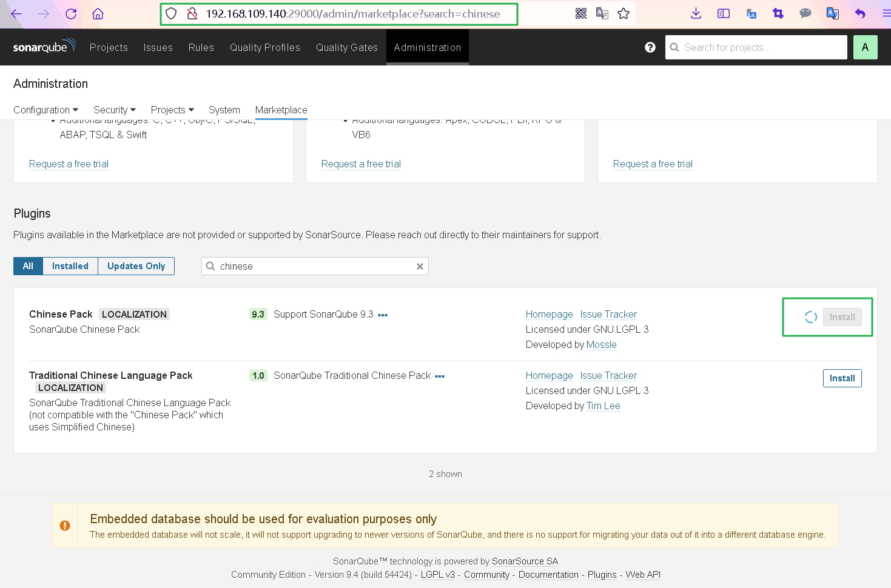The image size is (891, 588).
Task: Open Quality Gates in top navigation
Action: (x=347, y=47)
